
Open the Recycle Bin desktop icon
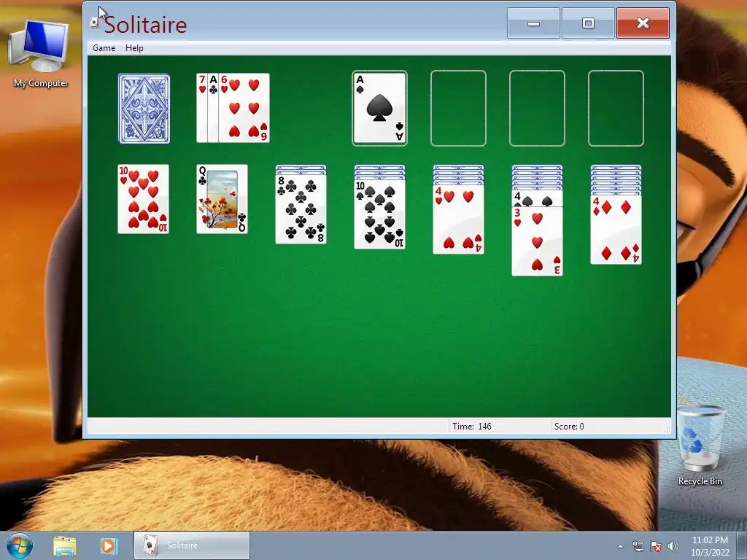(700, 446)
